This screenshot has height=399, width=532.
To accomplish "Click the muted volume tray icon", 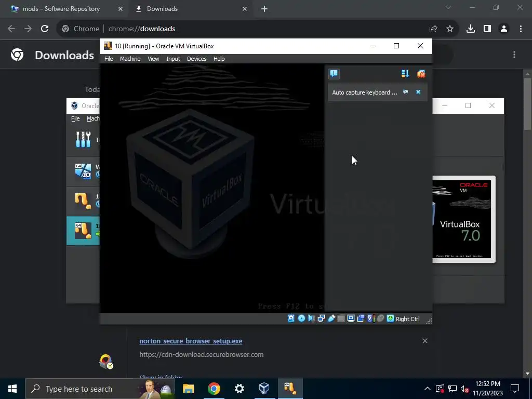I will [x=465, y=389].
